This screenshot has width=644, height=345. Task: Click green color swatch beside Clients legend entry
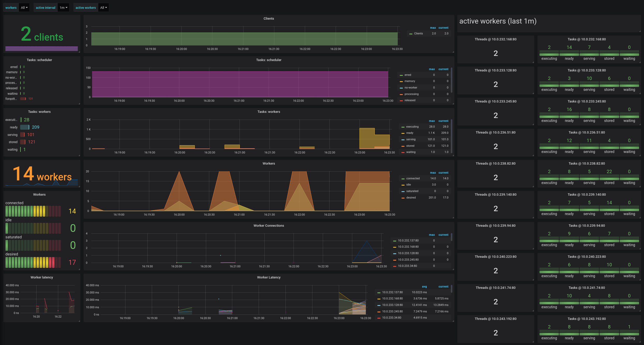[x=411, y=34]
